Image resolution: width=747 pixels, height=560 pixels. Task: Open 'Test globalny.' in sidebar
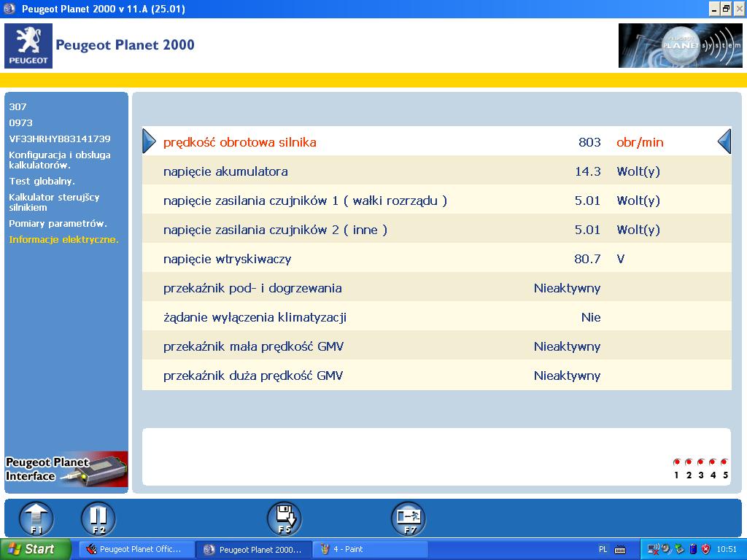tap(42, 182)
